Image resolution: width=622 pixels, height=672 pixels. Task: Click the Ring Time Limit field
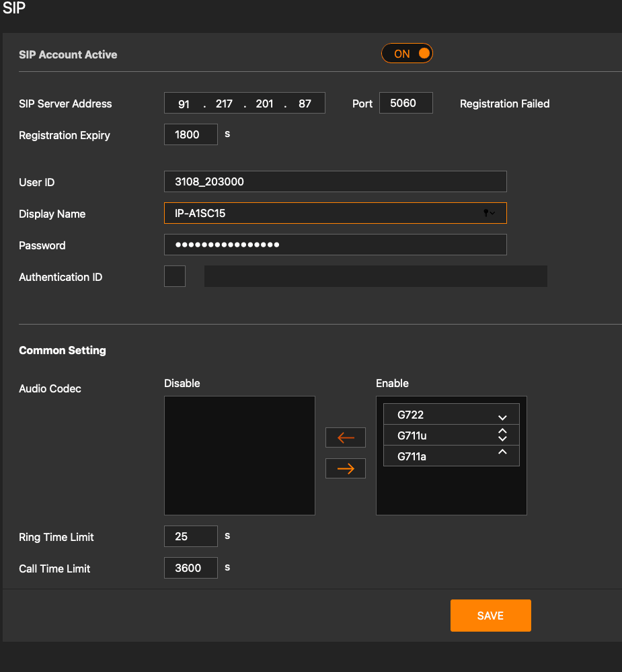(x=190, y=536)
